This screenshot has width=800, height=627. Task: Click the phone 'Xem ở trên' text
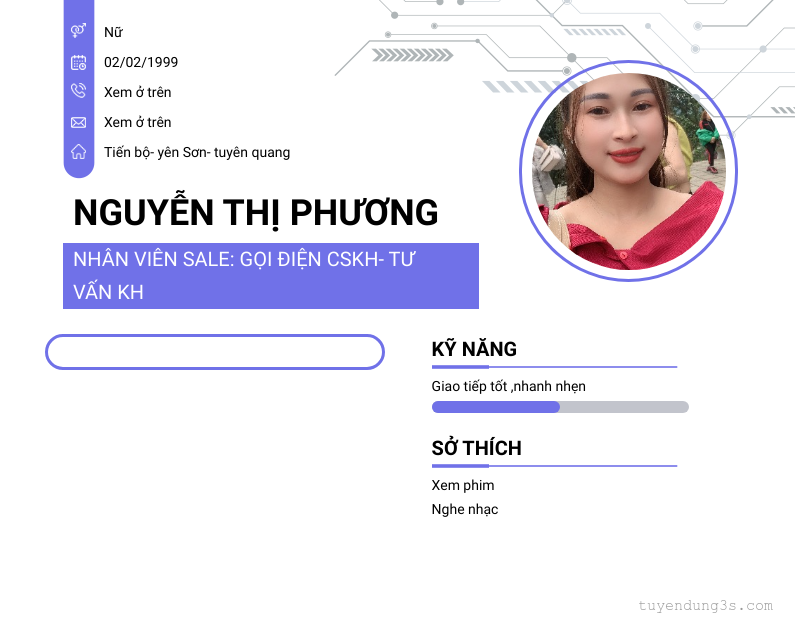(x=138, y=92)
